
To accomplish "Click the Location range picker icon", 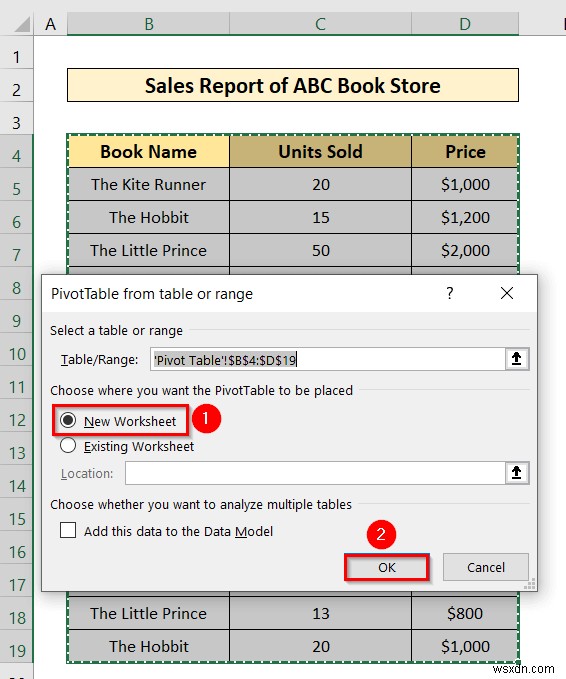I will coord(517,472).
